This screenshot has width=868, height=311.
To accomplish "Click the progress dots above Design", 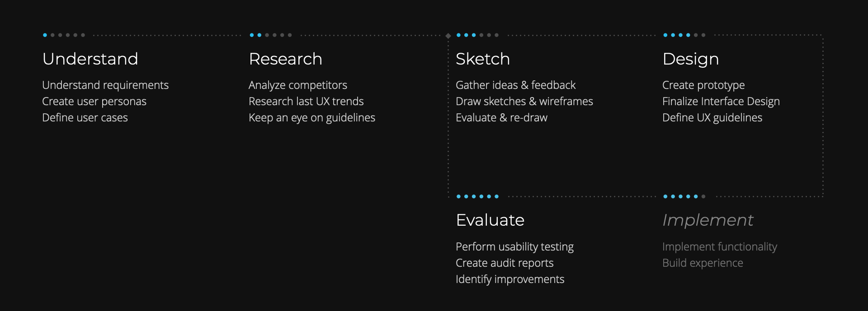I will click(x=684, y=35).
